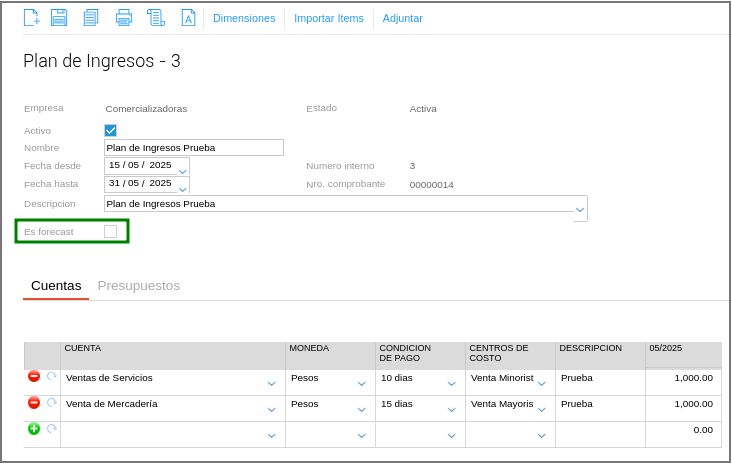Click the Importar Items button
This screenshot has height=464, width=732.
tap(329, 18)
